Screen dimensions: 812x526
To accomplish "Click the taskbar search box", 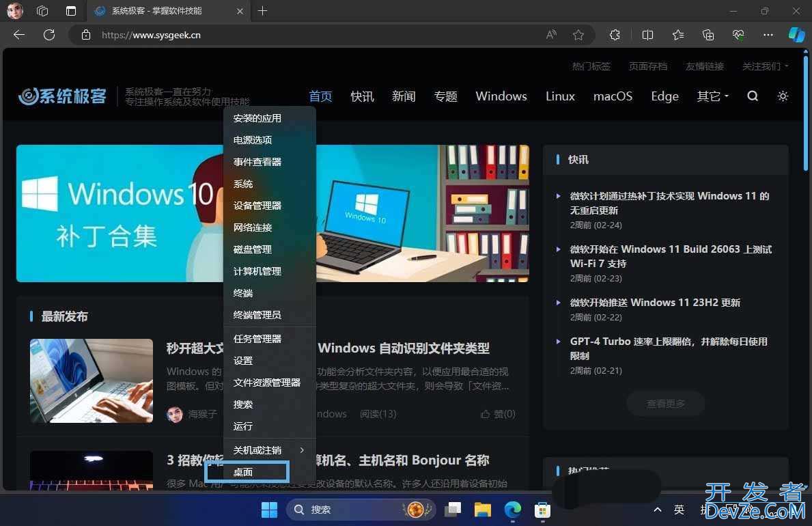I will (361, 510).
